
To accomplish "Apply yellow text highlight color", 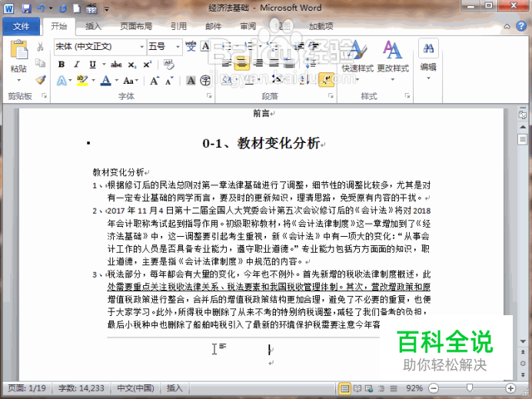I will click(x=82, y=81).
